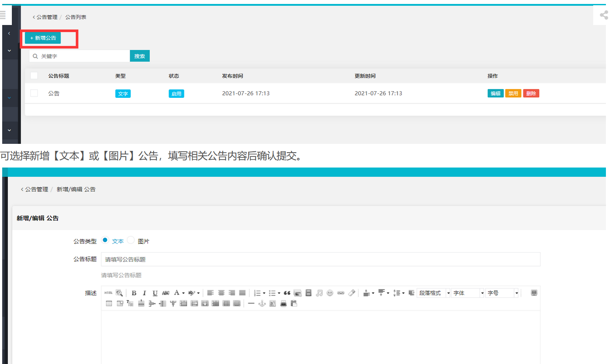Viewport: 609px width, 364px height.
Task: Tick the select-all checkbox in table header
Action: click(34, 76)
